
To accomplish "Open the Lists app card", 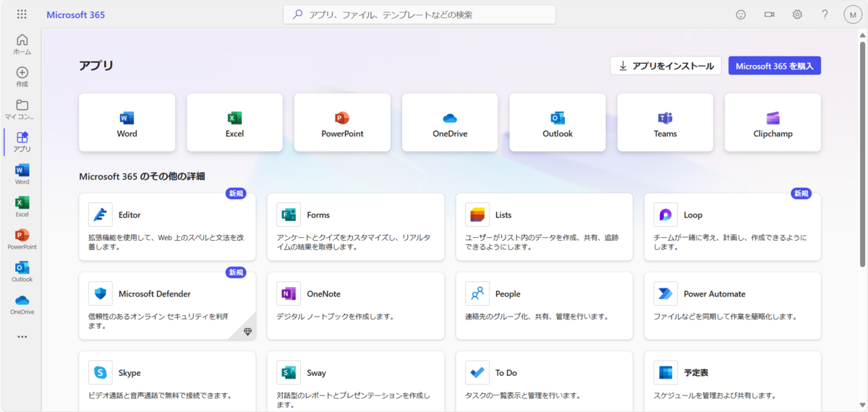I will coord(544,227).
